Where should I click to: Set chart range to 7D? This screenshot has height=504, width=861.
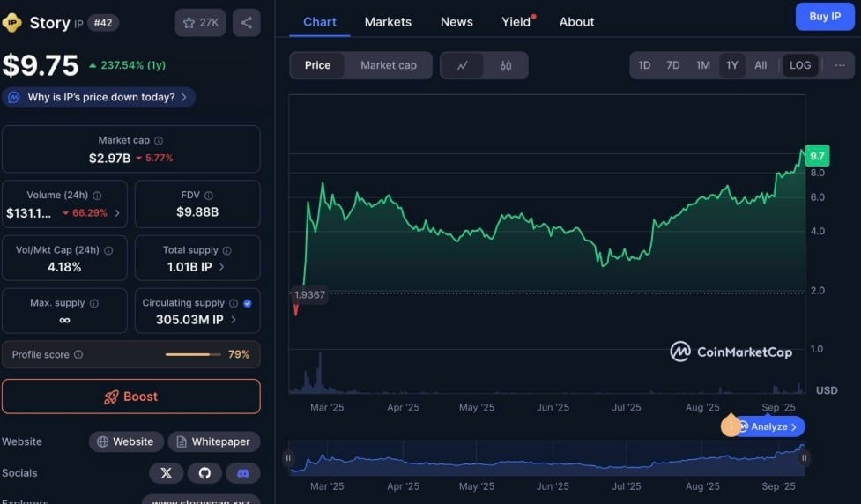pyautogui.click(x=672, y=65)
